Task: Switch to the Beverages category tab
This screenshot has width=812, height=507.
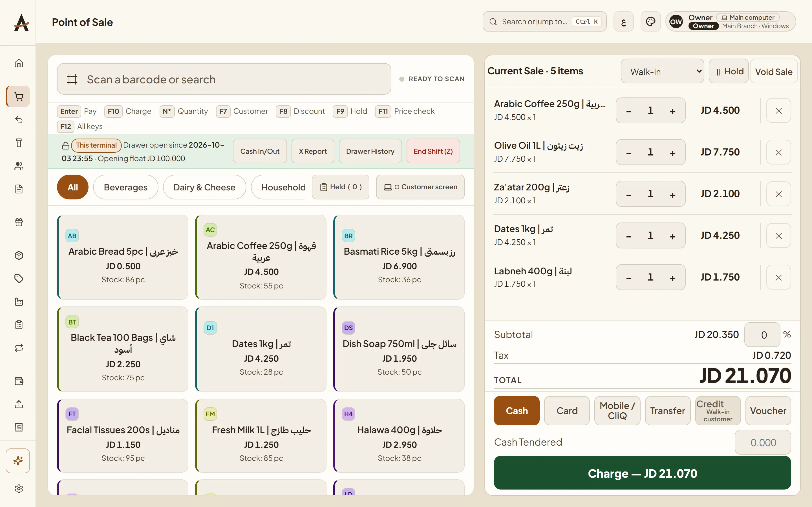Action: [x=125, y=187]
